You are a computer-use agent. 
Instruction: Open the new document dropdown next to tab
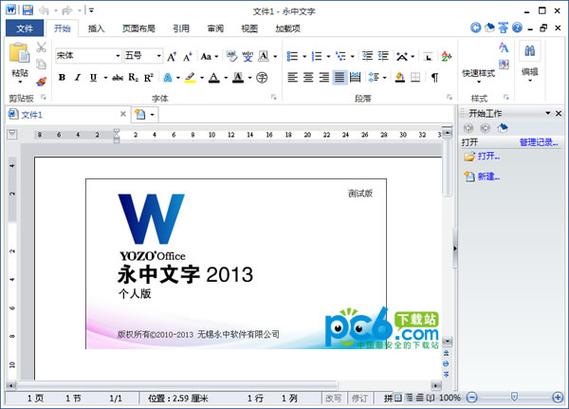coord(152,115)
